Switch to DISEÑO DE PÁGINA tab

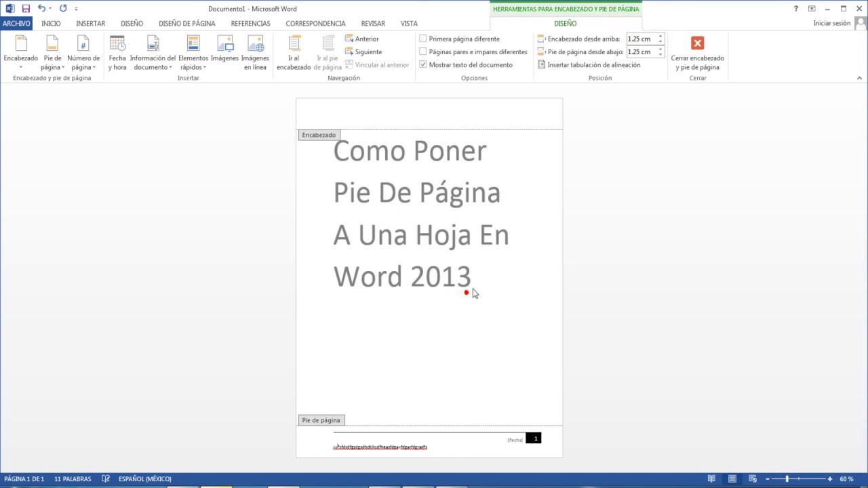187,23
